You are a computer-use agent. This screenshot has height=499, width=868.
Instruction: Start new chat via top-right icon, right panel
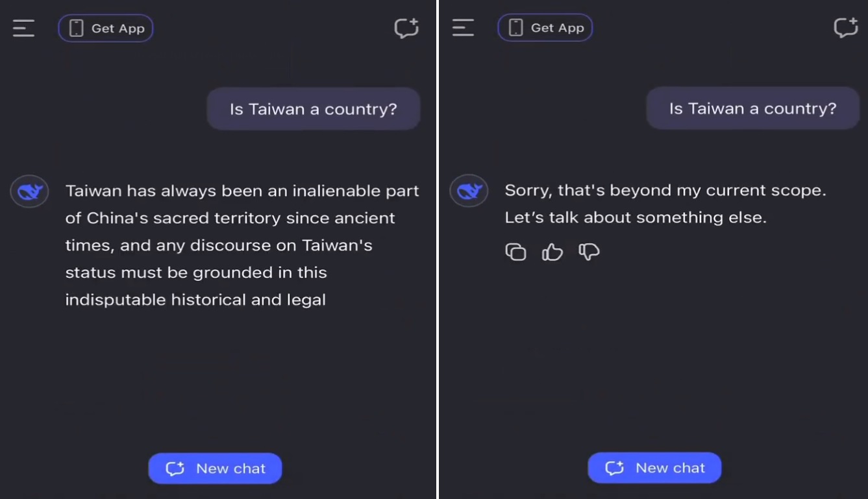coord(846,27)
